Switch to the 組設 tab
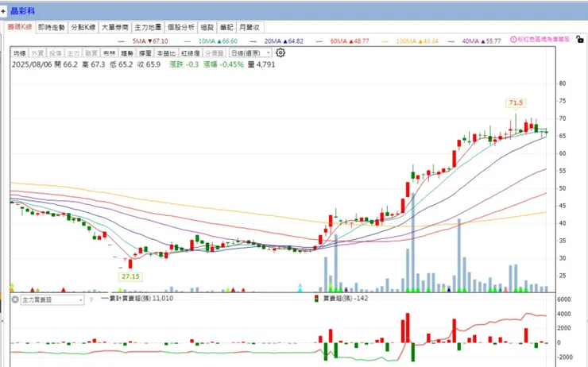This screenshot has width=588, height=367. [207, 27]
